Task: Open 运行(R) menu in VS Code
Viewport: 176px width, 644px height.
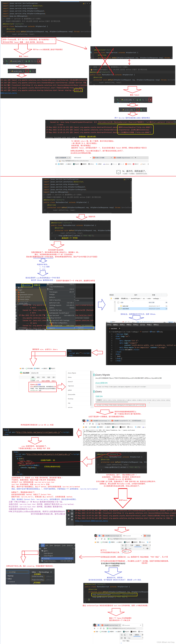Action: (142, 325)
